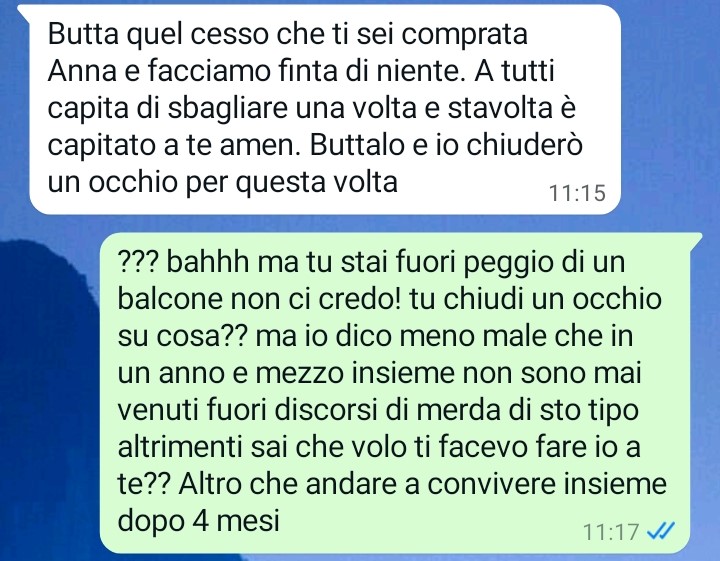Tap the line "altrimenti sai che volo"
The height and width of the screenshot is (561, 720).
click(x=379, y=447)
